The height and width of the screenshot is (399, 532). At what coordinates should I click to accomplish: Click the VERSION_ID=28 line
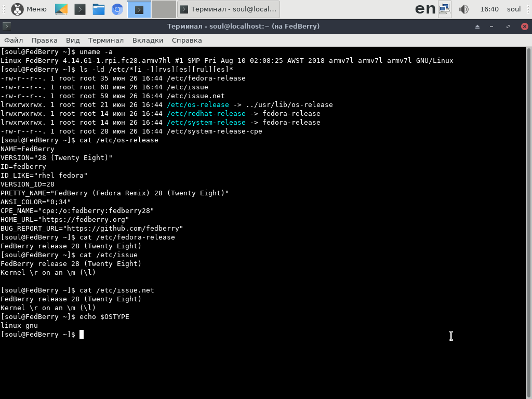[x=28, y=184]
